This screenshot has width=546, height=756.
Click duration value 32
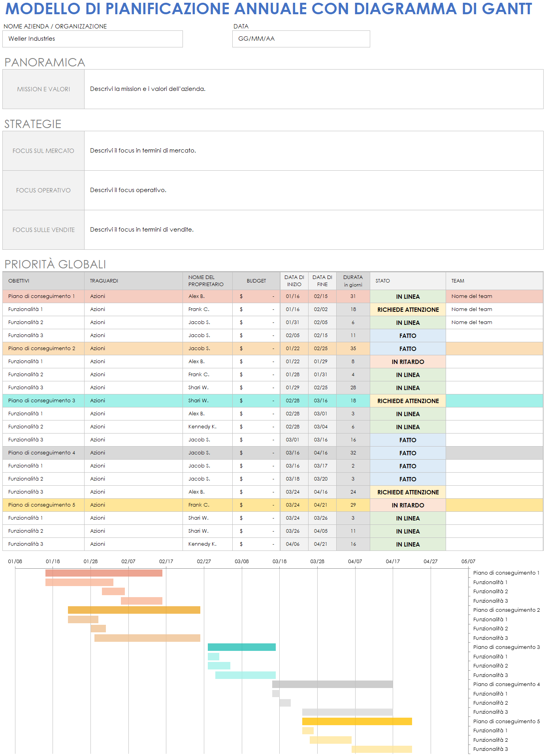353,453
